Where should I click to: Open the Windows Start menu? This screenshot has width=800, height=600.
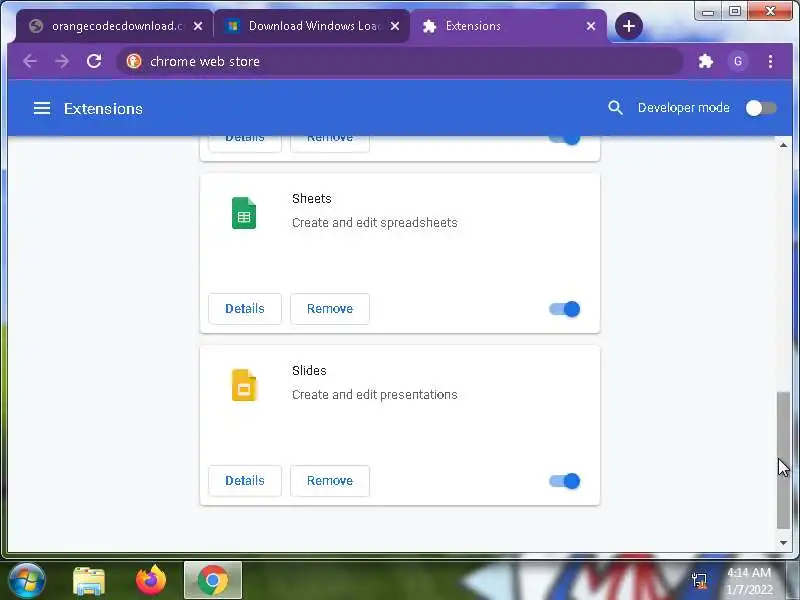click(x=27, y=580)
